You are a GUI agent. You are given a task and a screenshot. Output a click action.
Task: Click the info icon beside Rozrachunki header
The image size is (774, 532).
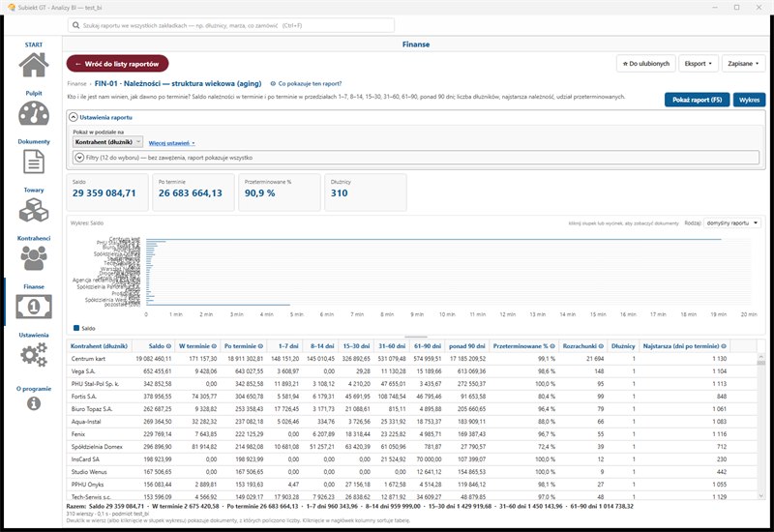pyautogui.click(x=601, y=346)
